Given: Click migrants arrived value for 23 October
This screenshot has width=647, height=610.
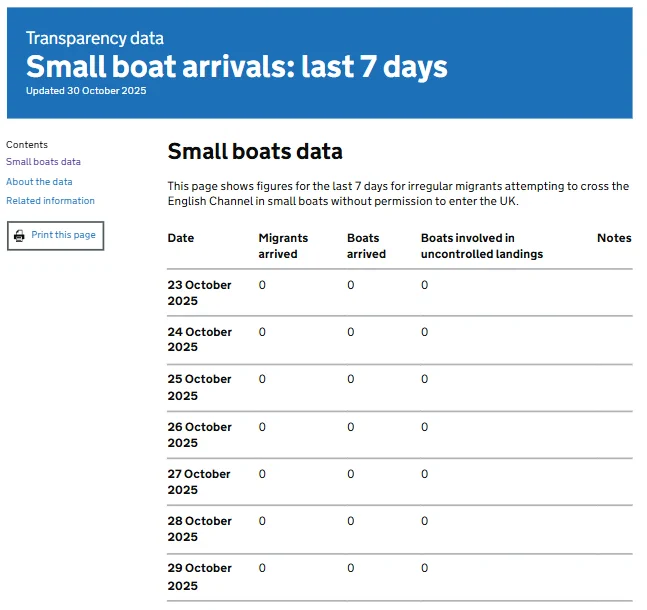Looking at the screenshot, I should [262, 285].
